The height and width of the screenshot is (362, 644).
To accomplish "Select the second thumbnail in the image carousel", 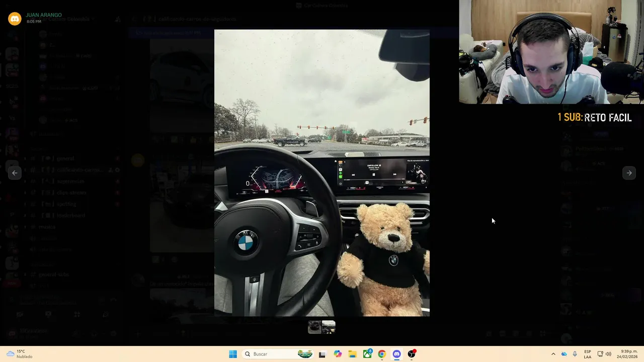I will point(329,327).
